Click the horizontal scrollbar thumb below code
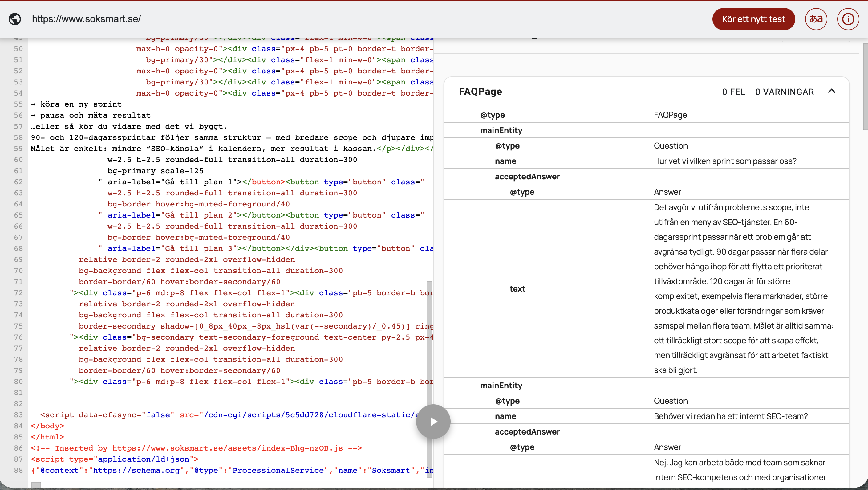This screenshot has width=868, height=490. pos(36,484)
